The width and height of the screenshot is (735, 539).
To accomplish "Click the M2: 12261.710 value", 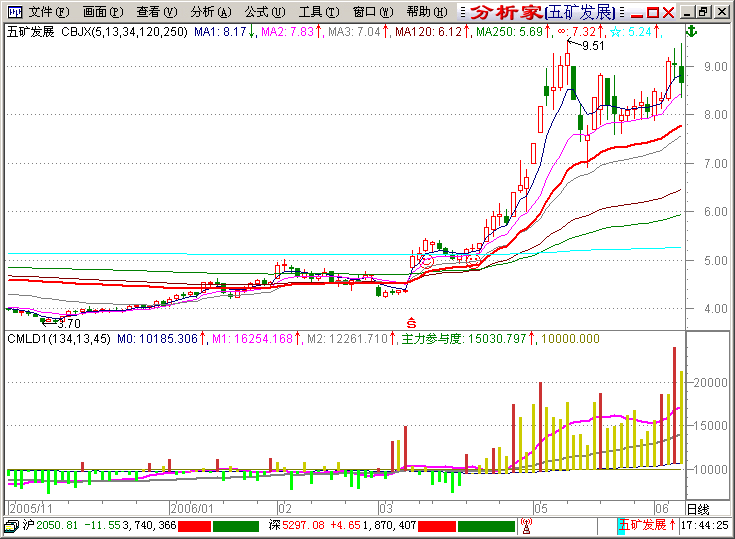I will 348,339.
